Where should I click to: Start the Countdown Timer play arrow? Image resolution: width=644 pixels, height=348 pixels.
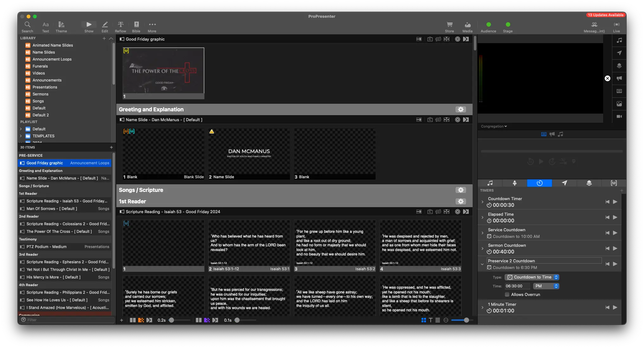point(615,202)
